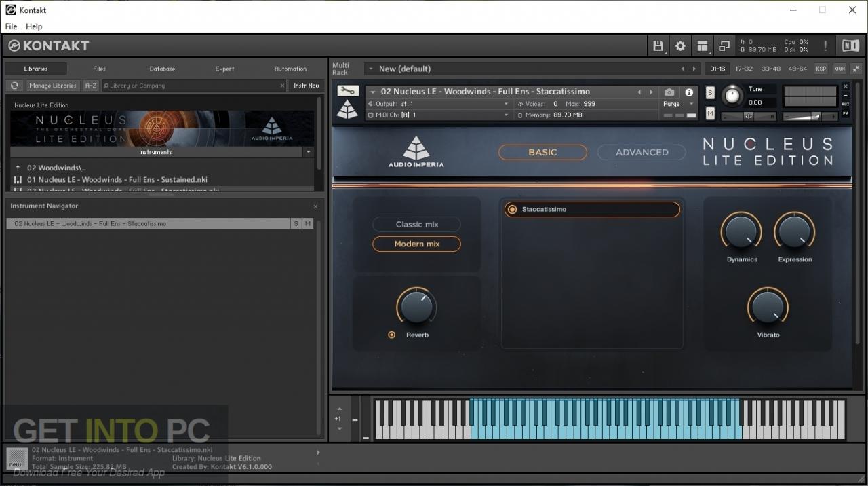Switch to the Database tab
Viewport: 868px width, 486px height.
click(162, 69)
